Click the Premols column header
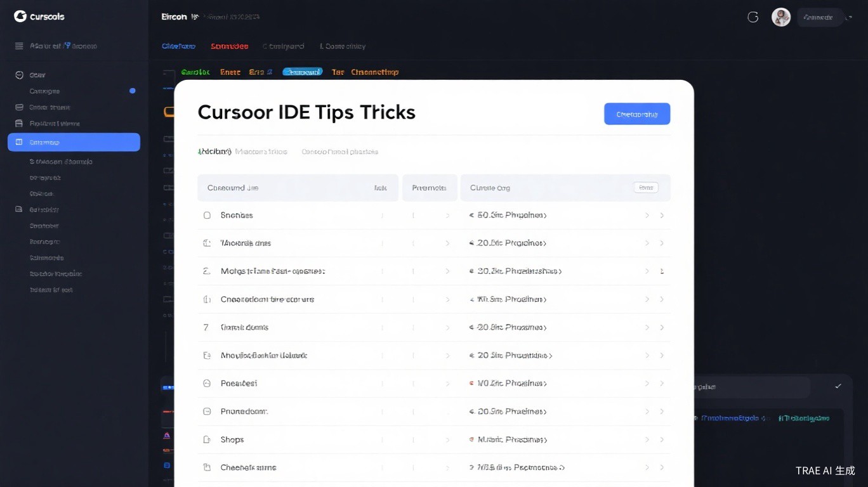 pos(430,188)
